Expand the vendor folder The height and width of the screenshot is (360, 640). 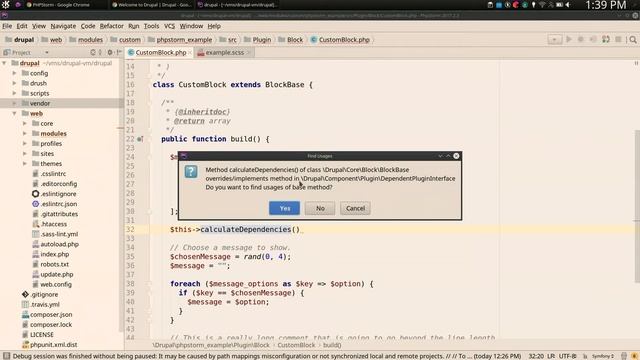14,103
